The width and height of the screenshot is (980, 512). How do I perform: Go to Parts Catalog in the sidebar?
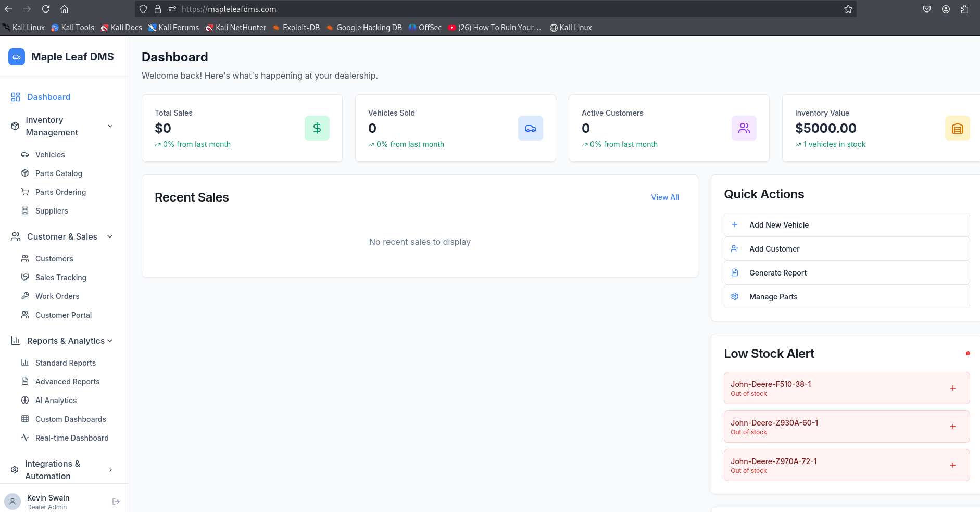(x=58, y=173)
